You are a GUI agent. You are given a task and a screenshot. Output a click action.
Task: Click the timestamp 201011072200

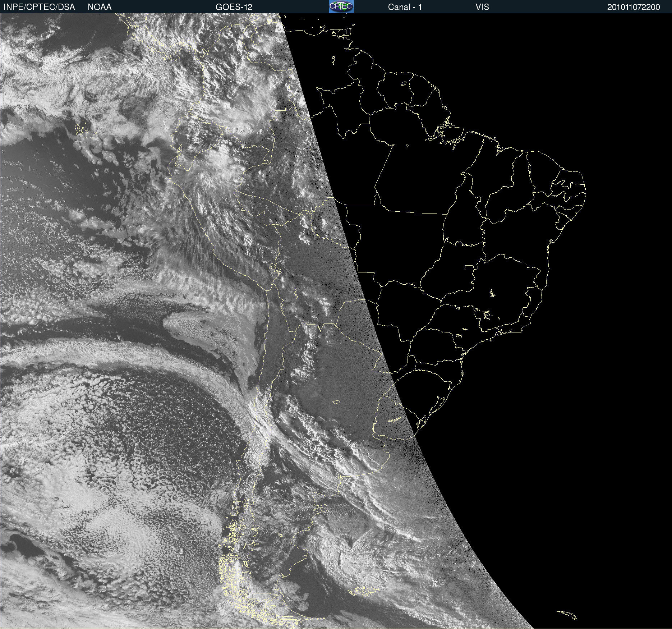634,7
